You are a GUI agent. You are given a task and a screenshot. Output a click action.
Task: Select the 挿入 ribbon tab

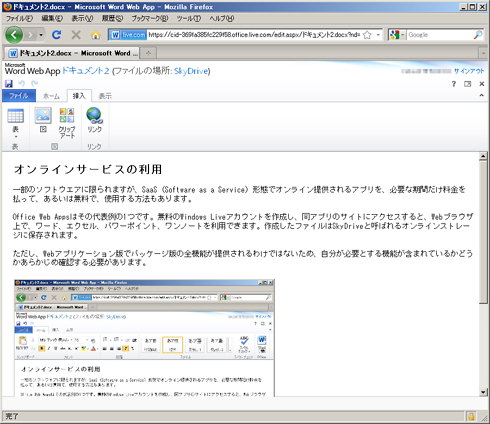(79, 96)
